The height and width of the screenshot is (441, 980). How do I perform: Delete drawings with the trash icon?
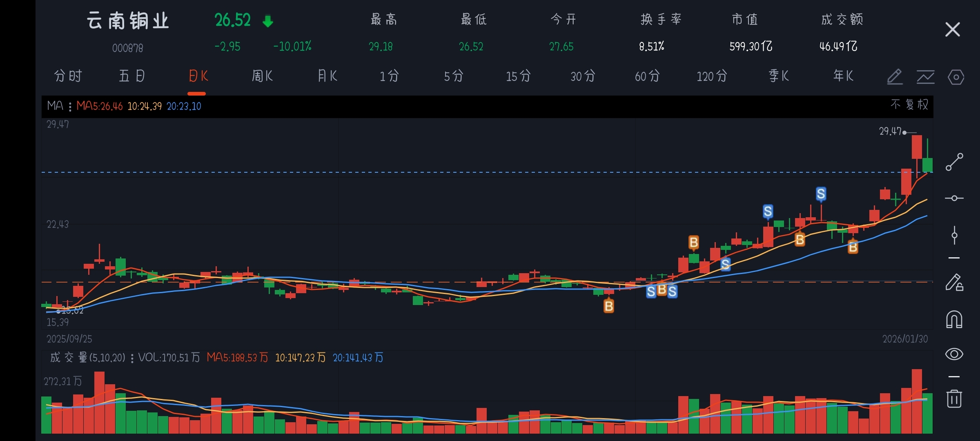tap(954, 398)
